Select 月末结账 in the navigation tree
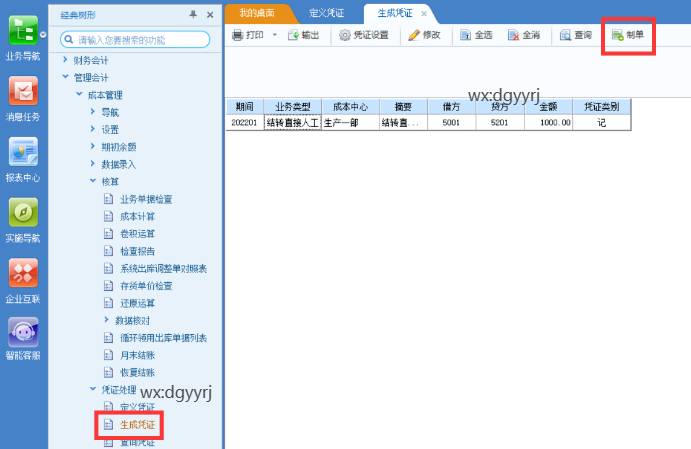Screen dimensions: 691x449 tap(136, 355)
